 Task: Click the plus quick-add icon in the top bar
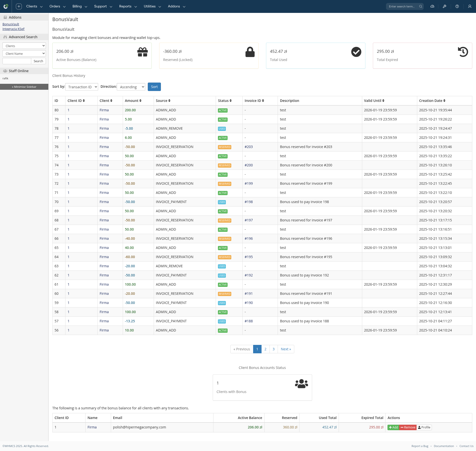[19, 6]
